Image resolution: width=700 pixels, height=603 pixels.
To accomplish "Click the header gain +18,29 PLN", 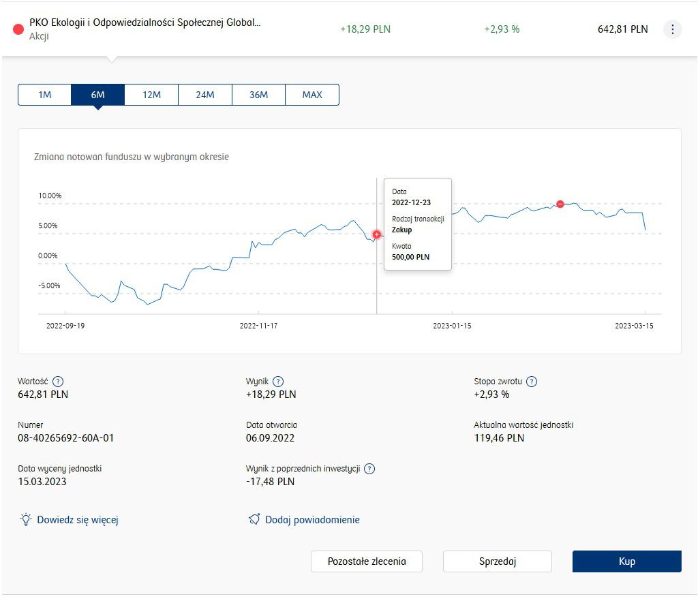I will (x=365, y=29).
